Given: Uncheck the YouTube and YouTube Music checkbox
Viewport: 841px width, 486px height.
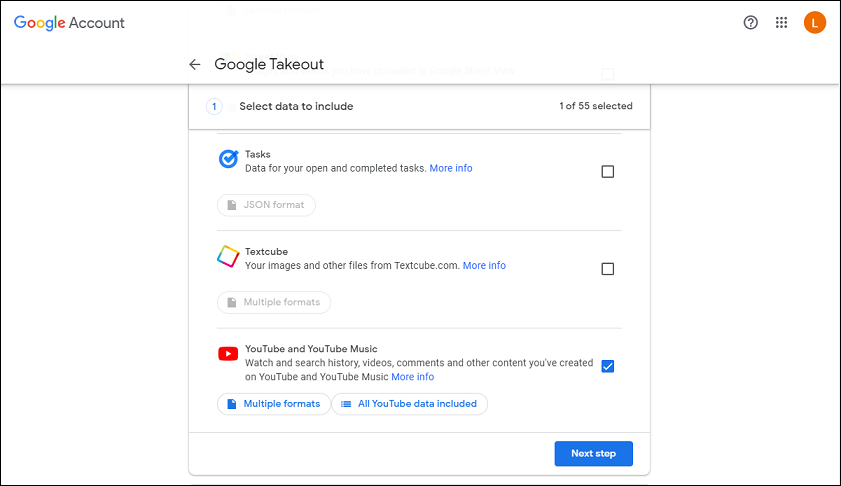Looking at the screenshot, I should click(x=607, y=366).
